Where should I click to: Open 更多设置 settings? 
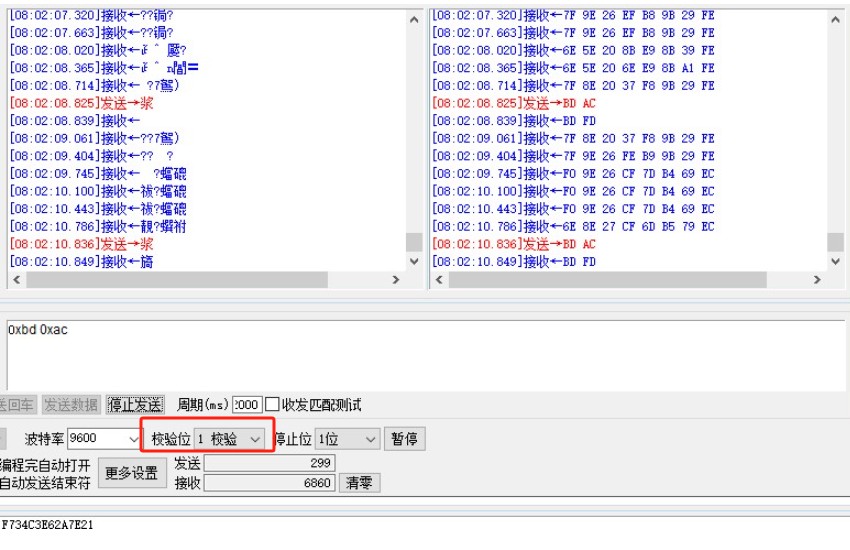tap(132, 473)
